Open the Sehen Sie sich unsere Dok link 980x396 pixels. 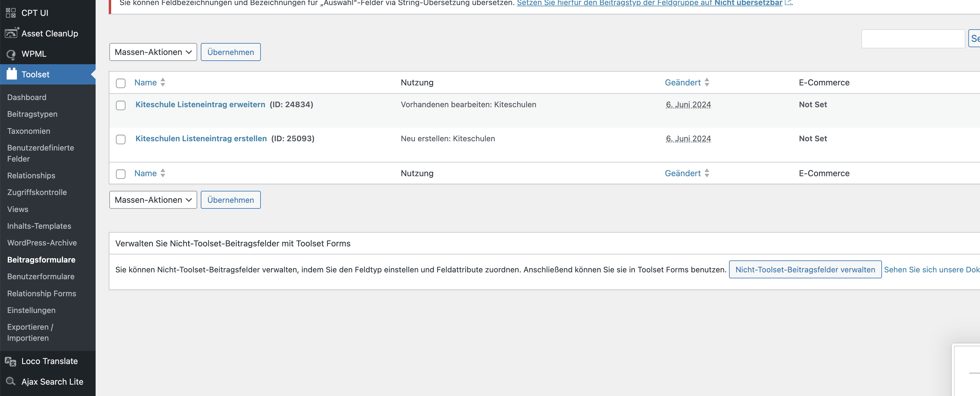click(x=932, y=270)
